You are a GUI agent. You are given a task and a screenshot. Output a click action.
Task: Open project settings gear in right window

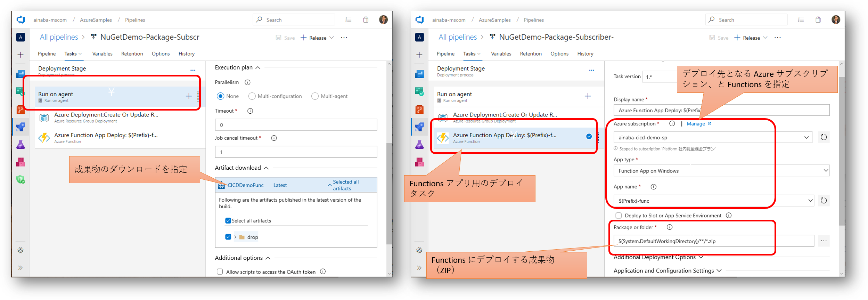pos(419,250)
